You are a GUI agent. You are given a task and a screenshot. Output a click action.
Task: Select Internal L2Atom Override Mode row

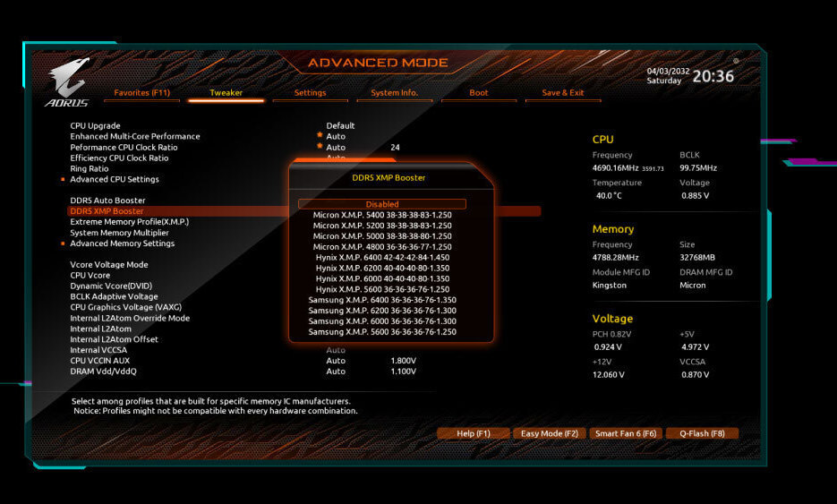[130, 318]
